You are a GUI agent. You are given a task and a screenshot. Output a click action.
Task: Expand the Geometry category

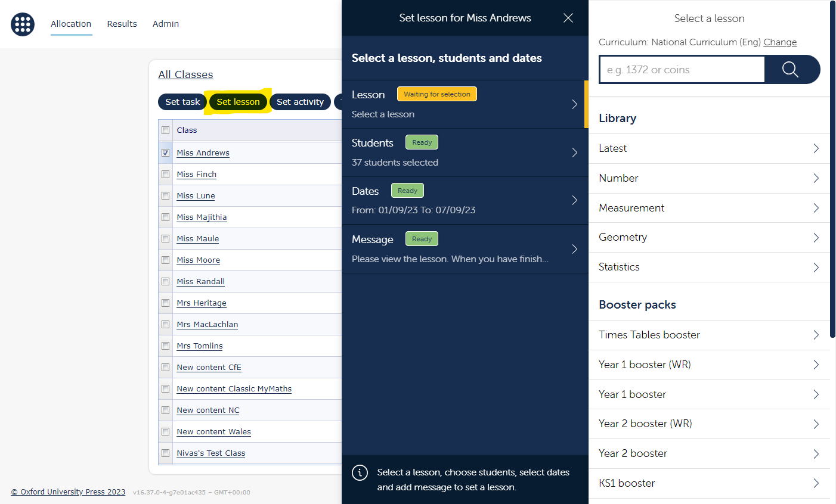pyautogui.click(x=709, y=237)
